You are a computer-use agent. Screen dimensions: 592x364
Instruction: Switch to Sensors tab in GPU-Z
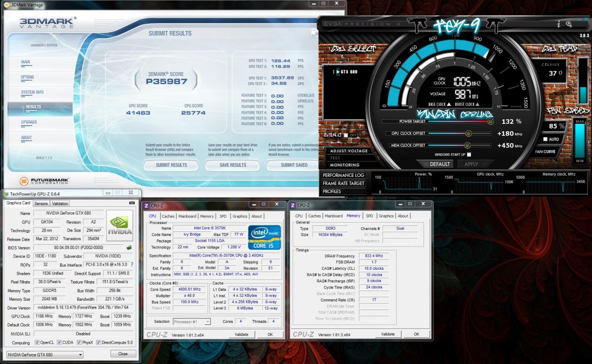[41, 203]
